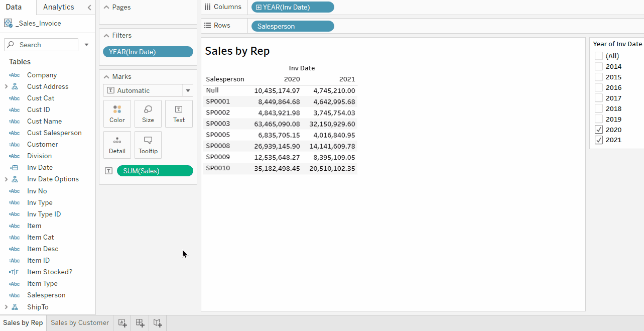This screenshot has height=331, width=644.
Task: Collapse the Data pane side arrow
Action: (89, 8)
